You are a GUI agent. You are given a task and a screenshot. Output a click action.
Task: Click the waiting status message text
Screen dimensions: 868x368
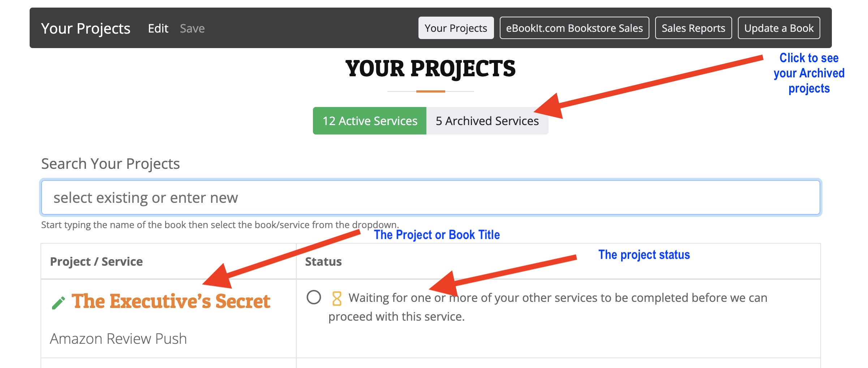548,307
